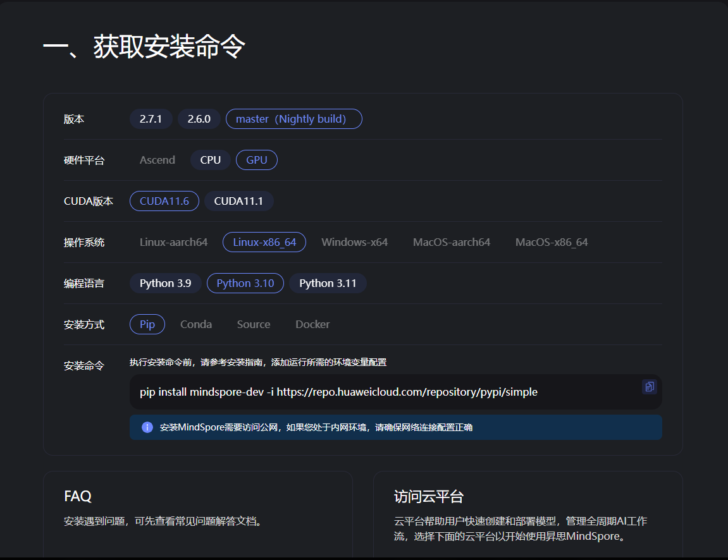Choose Pip installation method
The height and width of the screenshot is (560, 728).
click(x=147, y=324)
